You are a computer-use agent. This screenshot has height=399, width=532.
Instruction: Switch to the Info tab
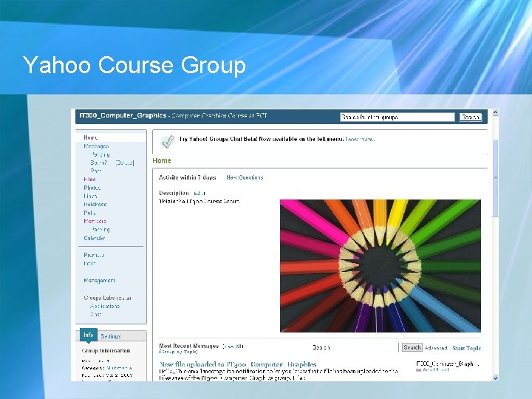tap(88, 335)
